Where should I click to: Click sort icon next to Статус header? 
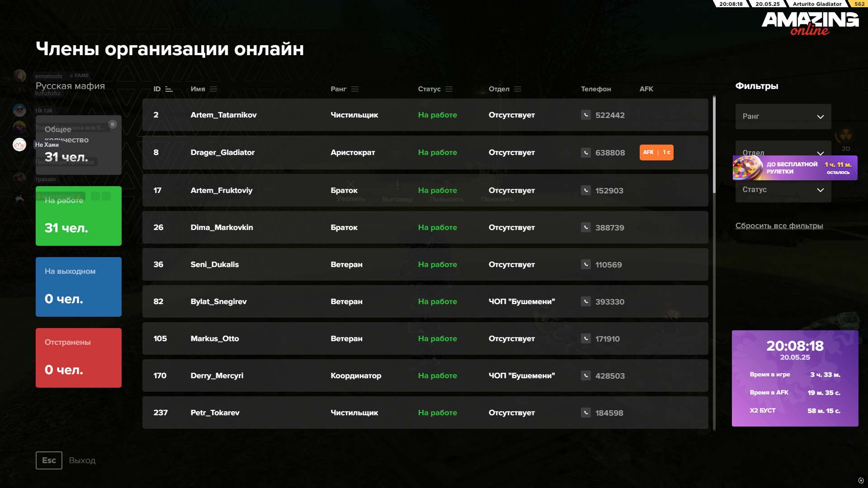(x=449, y=89)
